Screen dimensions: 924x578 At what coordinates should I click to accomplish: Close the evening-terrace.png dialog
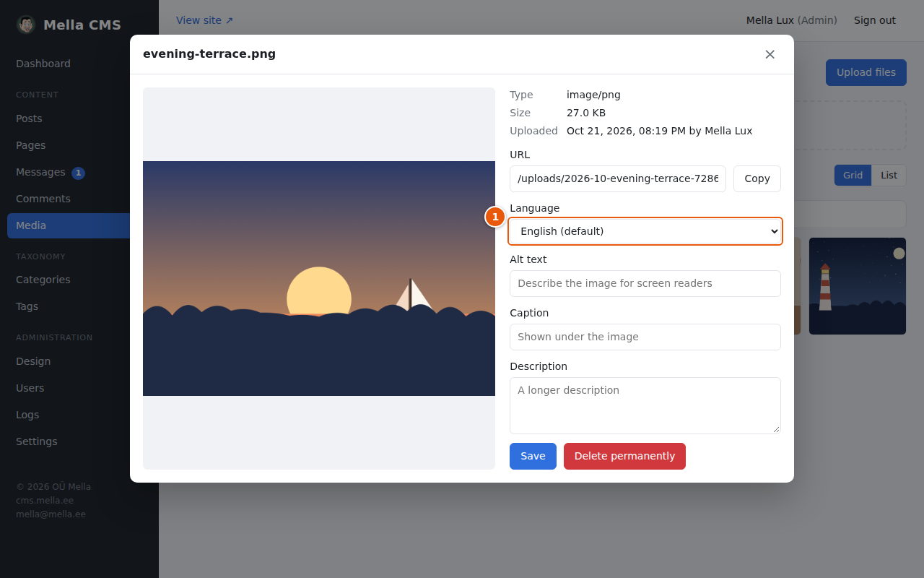pyautogui.click(x=770, y=54)
